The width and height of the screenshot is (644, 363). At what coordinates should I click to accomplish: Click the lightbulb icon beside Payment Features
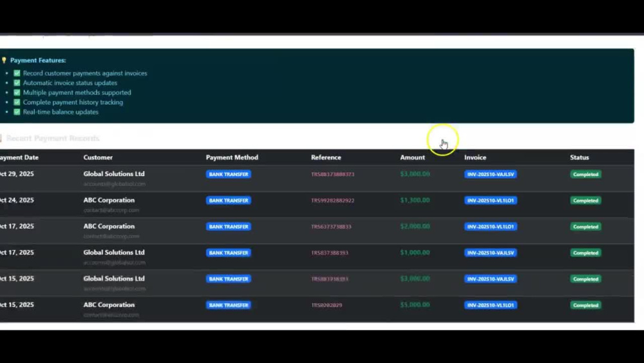tap(4, 61)
